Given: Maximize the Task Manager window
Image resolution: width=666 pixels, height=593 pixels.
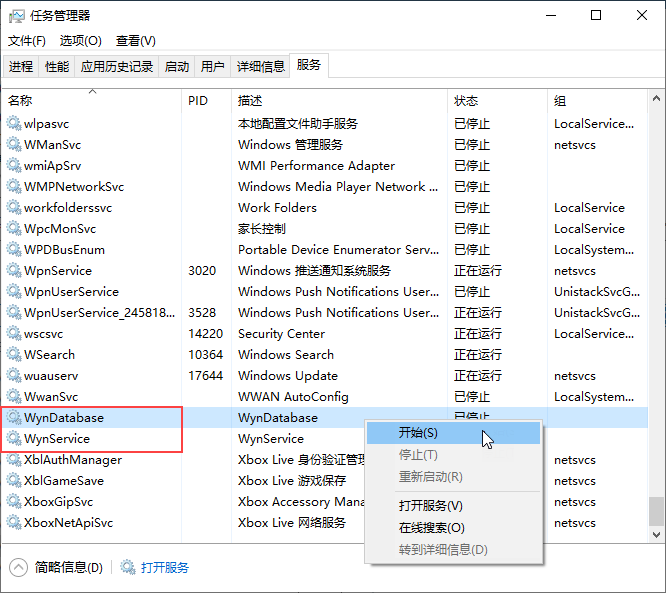Looking at the screenshot, I should click(596, 16).
